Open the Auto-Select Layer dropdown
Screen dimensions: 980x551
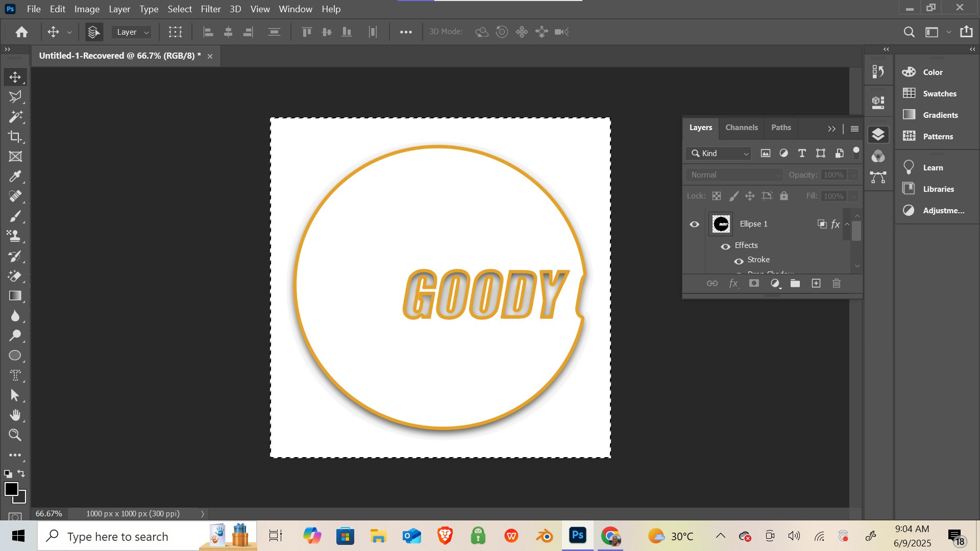(132, 32)
